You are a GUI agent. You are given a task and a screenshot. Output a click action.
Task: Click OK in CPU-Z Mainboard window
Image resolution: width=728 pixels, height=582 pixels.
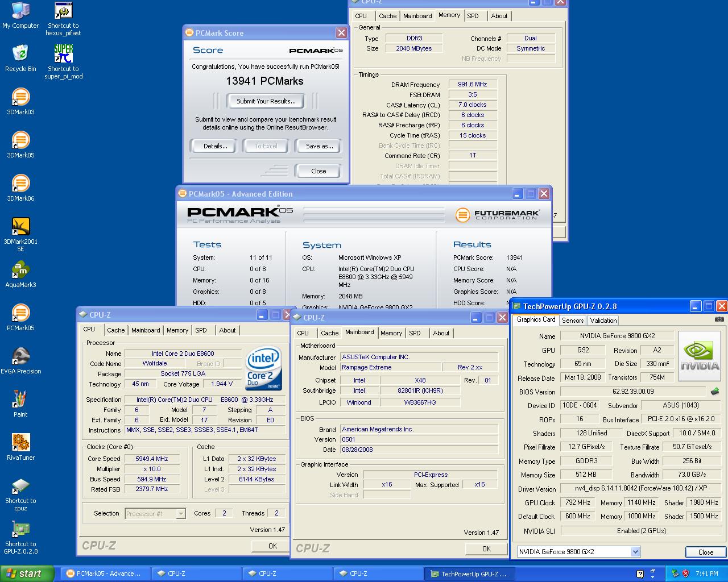(x=486, y=548)
